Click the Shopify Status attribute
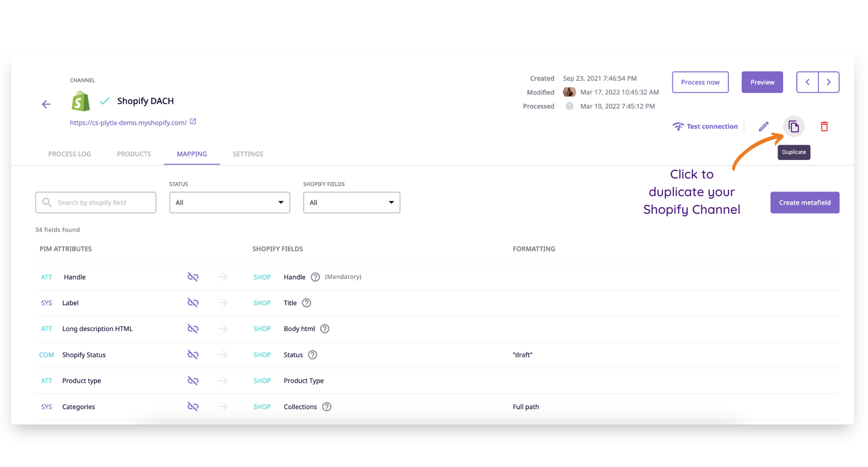Viewport: 868px width, 467px height. (84, 355)
